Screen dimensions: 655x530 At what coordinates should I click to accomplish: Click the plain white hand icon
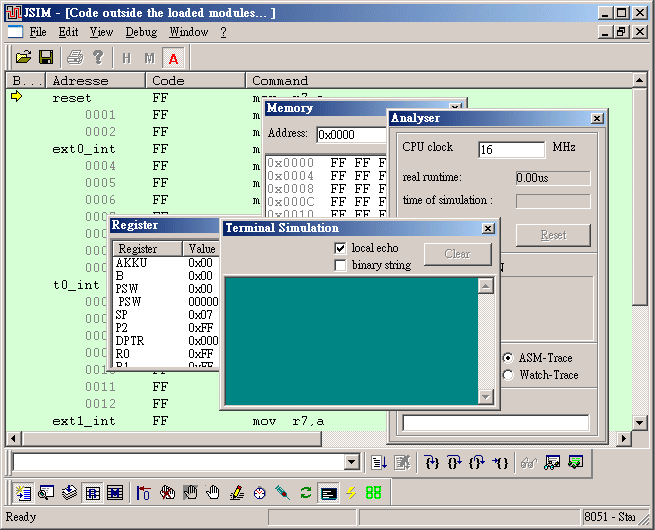213,493
